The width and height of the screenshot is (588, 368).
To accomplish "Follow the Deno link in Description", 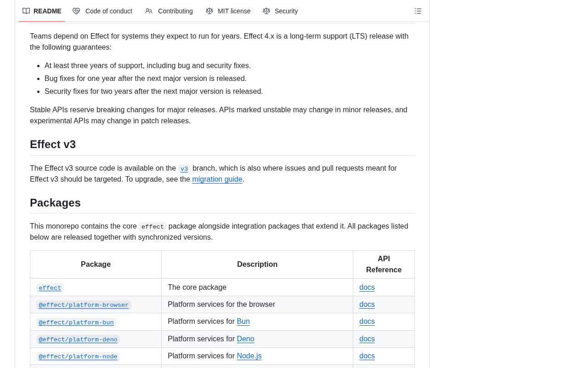I will [245, 339].
